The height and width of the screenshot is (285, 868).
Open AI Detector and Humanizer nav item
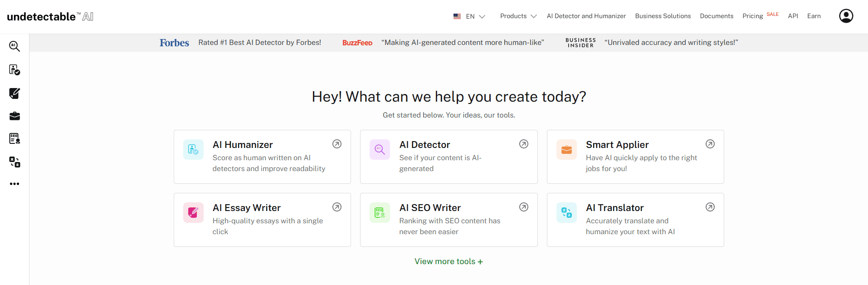click(586, 16)
